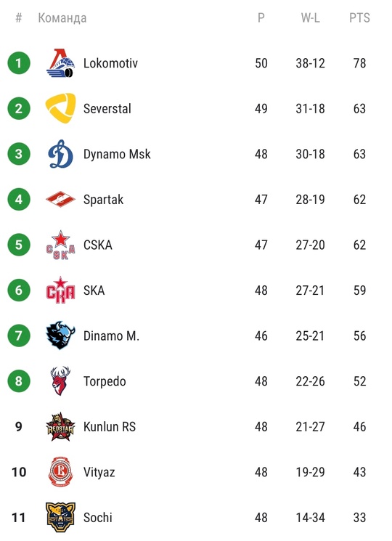Open the Dynamo Msk logo

point(60,154)
